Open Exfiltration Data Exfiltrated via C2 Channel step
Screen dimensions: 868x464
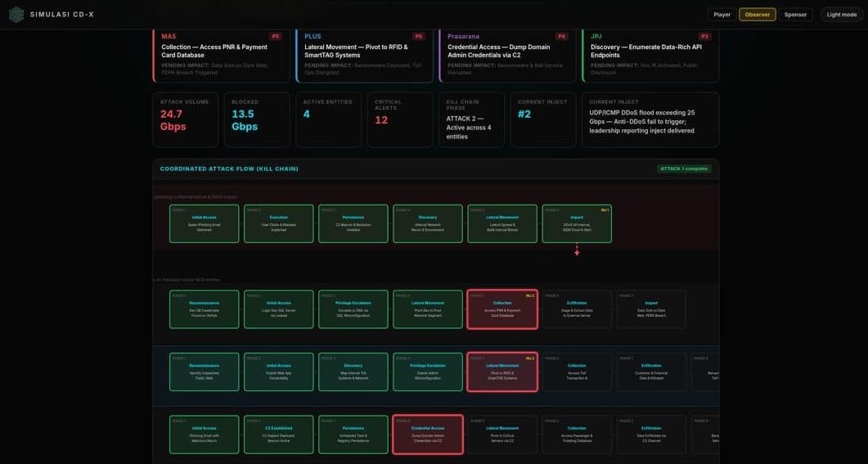[651, 435]
